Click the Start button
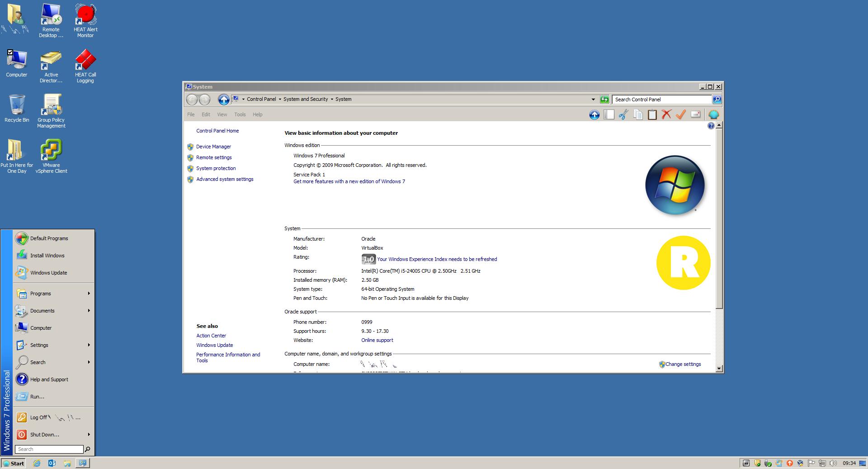Viewport: 868px width, 469px height. coord(14,463)
